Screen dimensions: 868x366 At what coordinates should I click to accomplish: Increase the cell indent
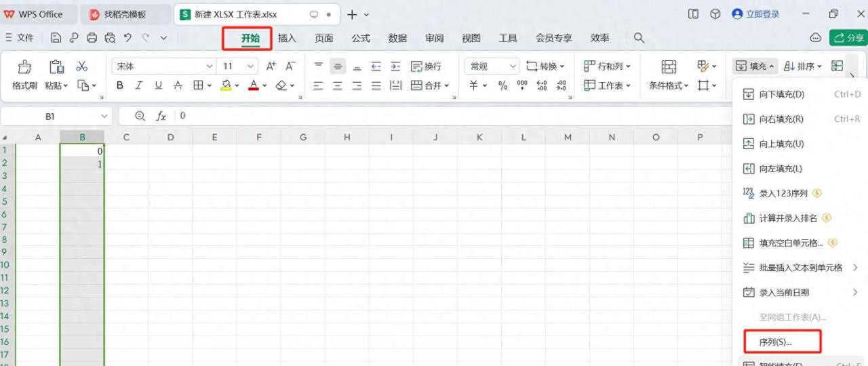pos(395,66)
